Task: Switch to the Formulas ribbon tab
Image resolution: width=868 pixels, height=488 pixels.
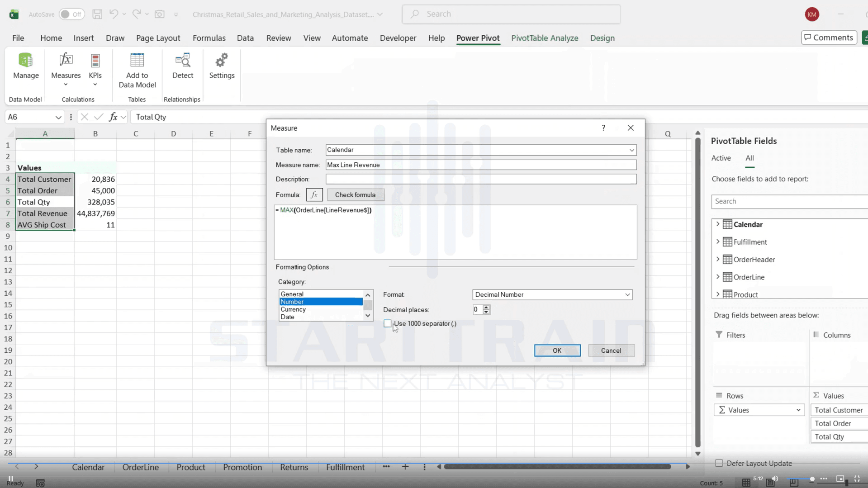Action: 209,38
